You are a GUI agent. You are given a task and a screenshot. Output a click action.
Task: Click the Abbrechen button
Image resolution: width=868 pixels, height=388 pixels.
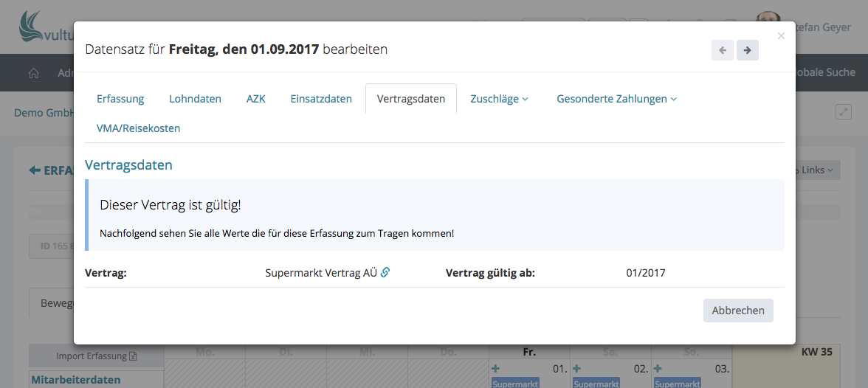738,311
